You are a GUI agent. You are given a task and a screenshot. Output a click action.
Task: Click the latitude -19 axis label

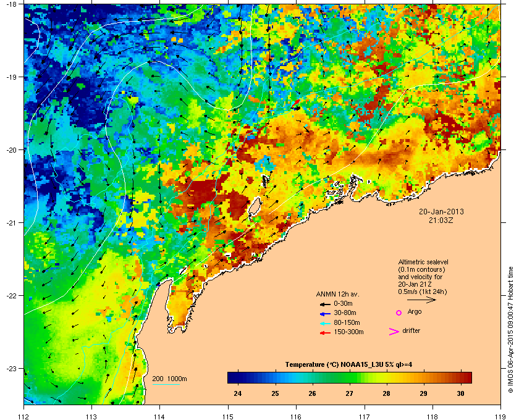point(11,77)
